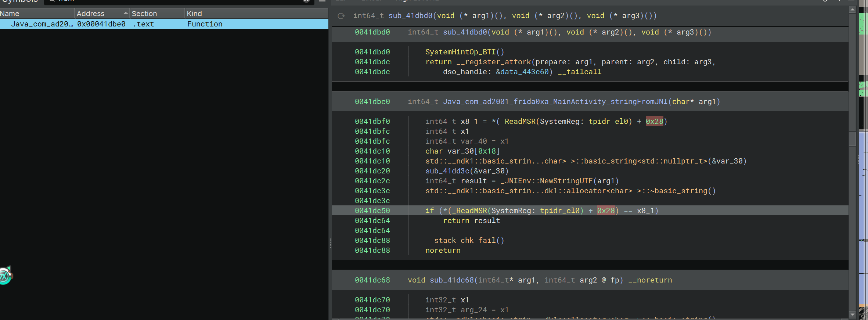The height and width of the screenshot is (320, 868).
Task: Click the sub_41dc68 function name
Action: pyautogui.click(x=452, y=280)
